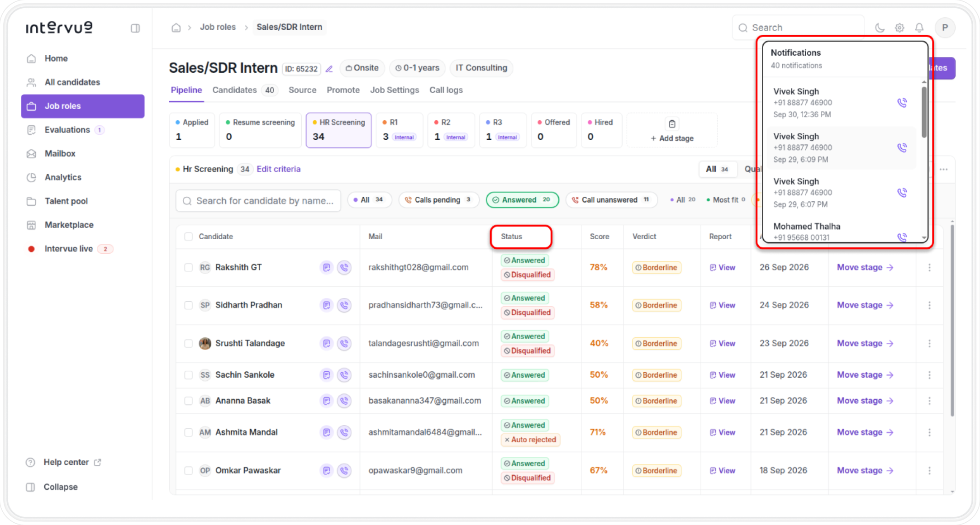Check the Omkar Pawaskar row checkbox

(x=189, y=470)
